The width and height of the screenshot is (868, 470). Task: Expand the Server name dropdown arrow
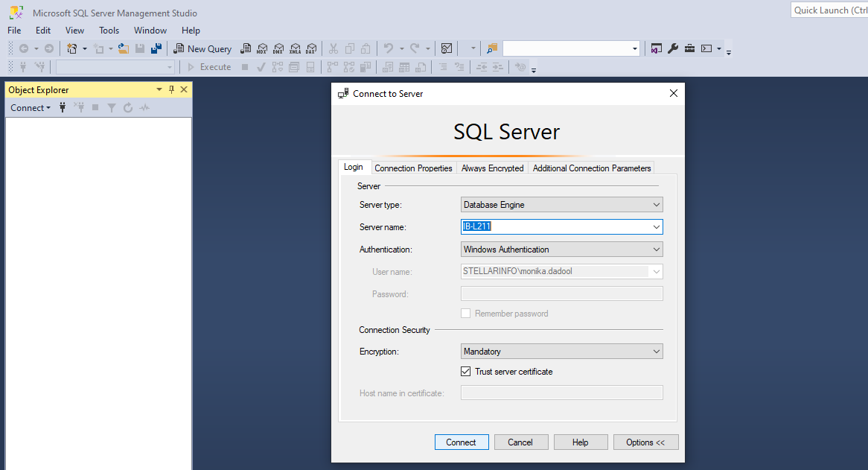(656, 227)
